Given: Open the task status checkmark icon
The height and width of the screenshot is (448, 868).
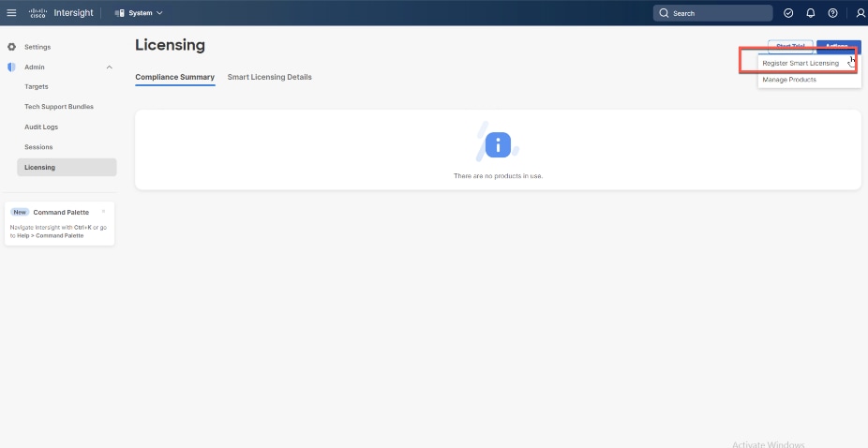Looking at the screenshot, I should point(789,13).
